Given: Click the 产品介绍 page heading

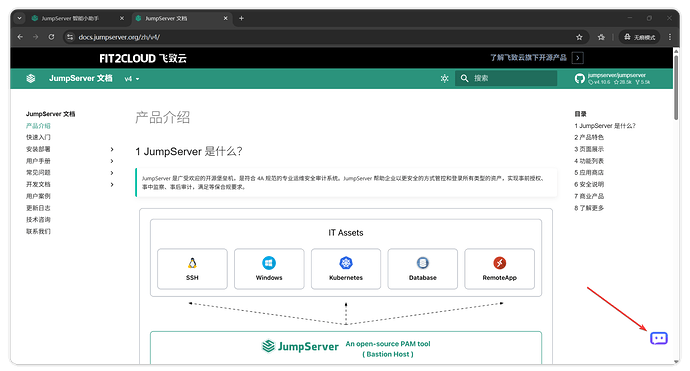Looking at the screenshot, I should coord(162,118).
